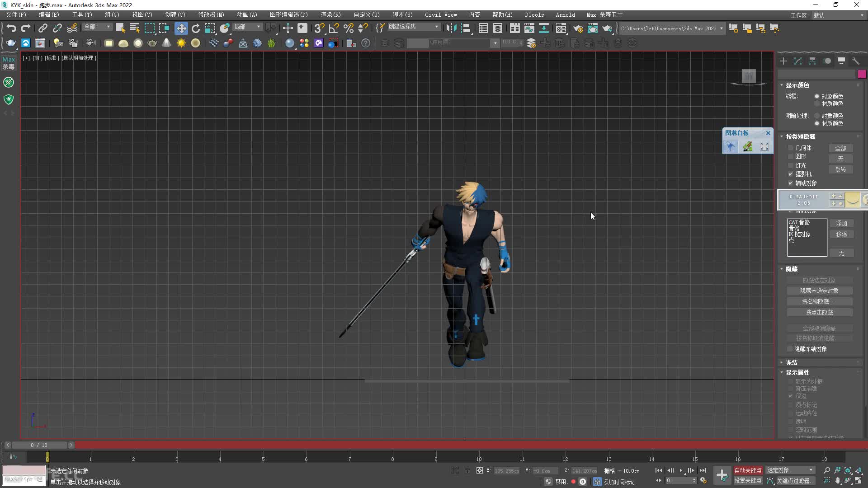The height and width of the screenshot is (488, 868).
Task: Open the Render Setup teapot icon
Action: 578,28
